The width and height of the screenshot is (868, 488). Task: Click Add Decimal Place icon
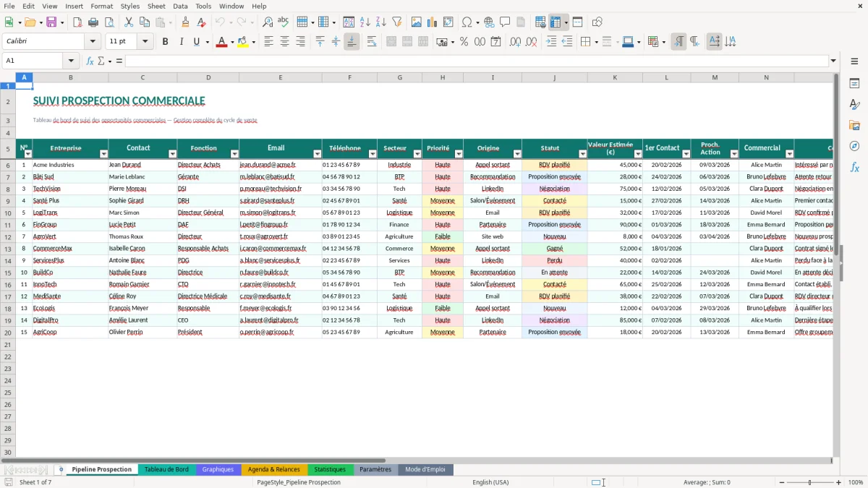[515, 42]
